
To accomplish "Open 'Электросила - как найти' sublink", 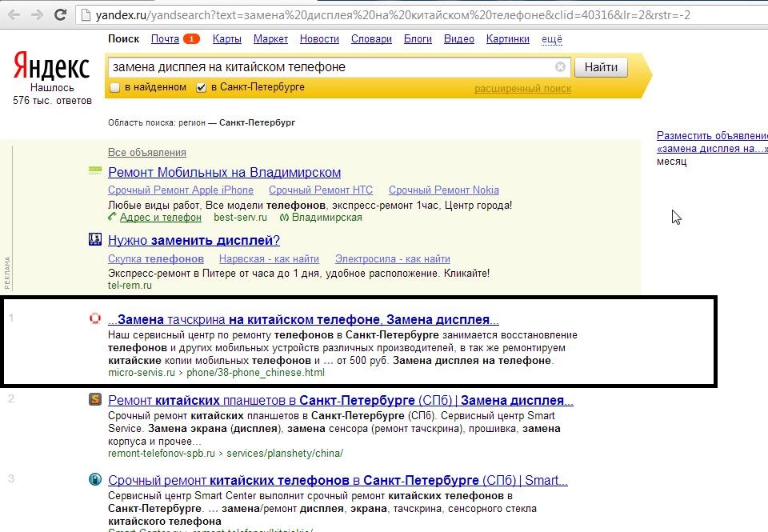I will point(392,258).
